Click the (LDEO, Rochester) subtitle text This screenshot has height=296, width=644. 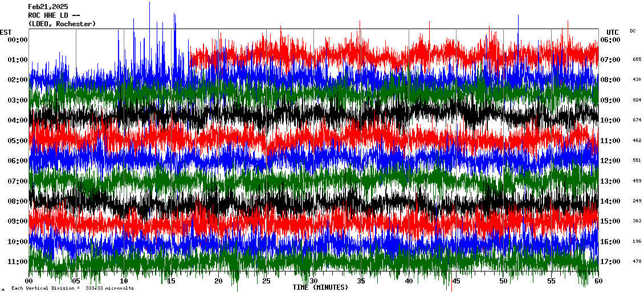[x=62, y=24]
